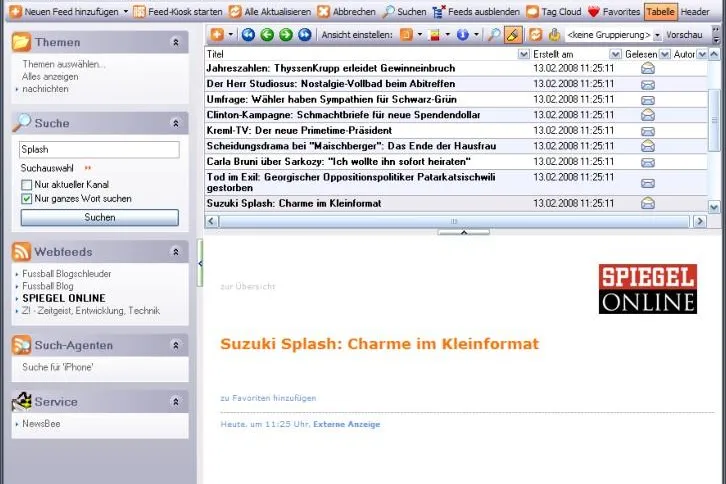Collapse the Service panel

[x=176, y=402]
